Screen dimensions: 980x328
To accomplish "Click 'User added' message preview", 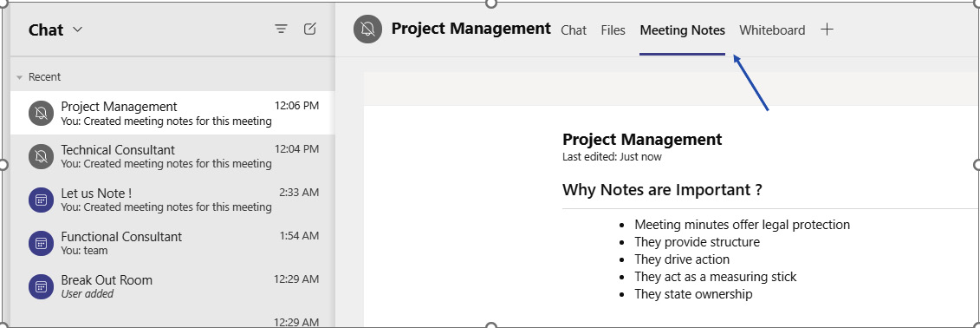I will [88, 293].
